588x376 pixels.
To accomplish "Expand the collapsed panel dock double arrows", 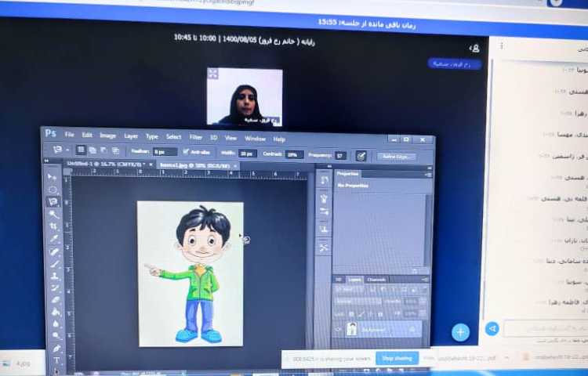I will coord(329,166).
